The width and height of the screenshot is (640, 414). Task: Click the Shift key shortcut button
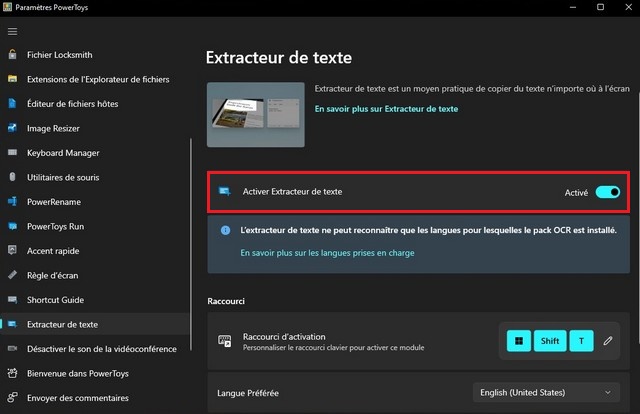(x=550, y=341)
